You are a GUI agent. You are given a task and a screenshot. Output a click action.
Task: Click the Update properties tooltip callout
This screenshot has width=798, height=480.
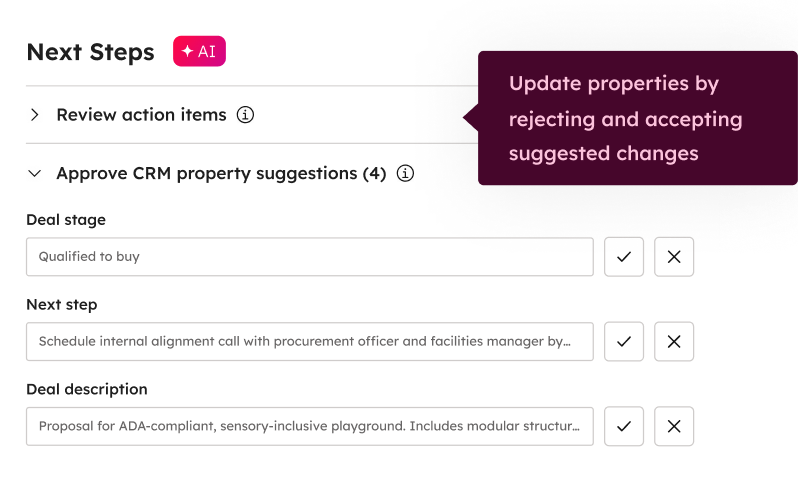click(625, 119)
